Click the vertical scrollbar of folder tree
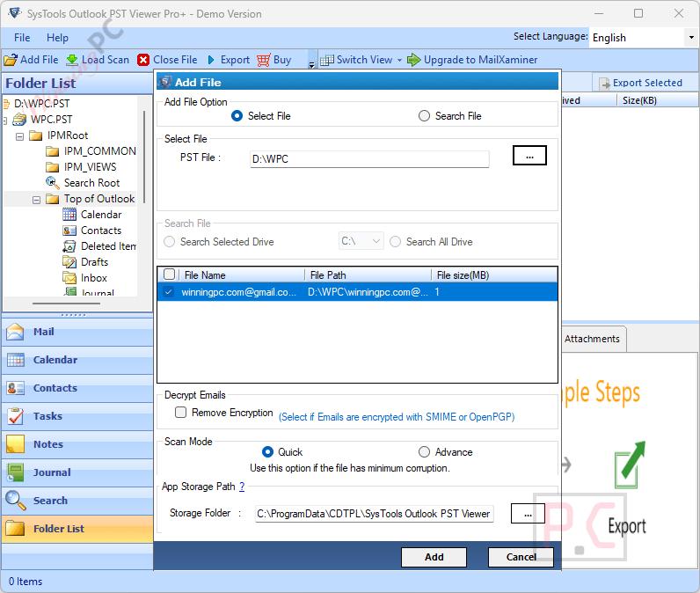Viewport: 700px width, 593px height. tap(144, 157)
